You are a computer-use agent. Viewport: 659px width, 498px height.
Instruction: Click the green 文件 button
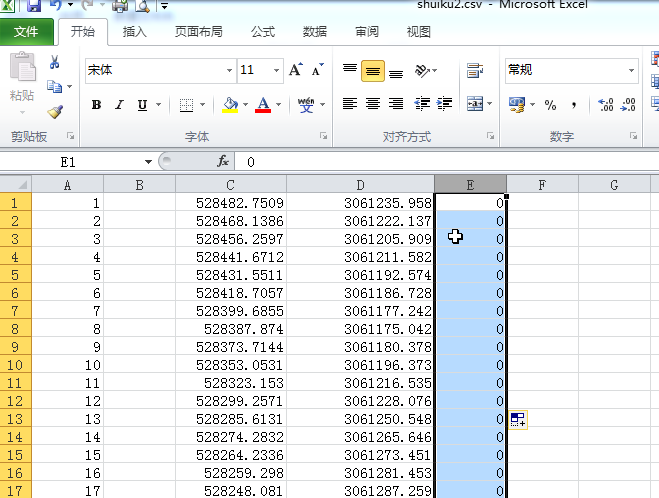tap(26, 32)
